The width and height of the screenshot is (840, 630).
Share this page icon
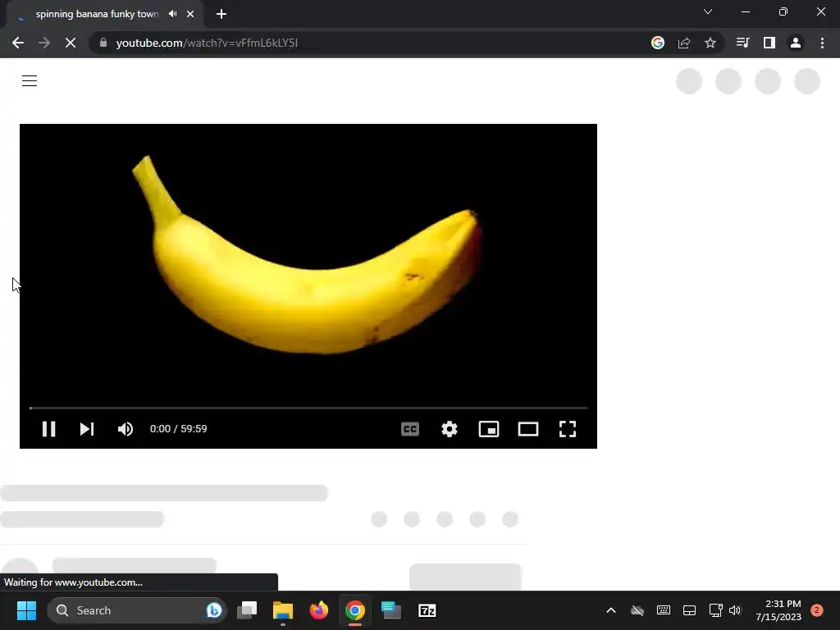point(684,43)
